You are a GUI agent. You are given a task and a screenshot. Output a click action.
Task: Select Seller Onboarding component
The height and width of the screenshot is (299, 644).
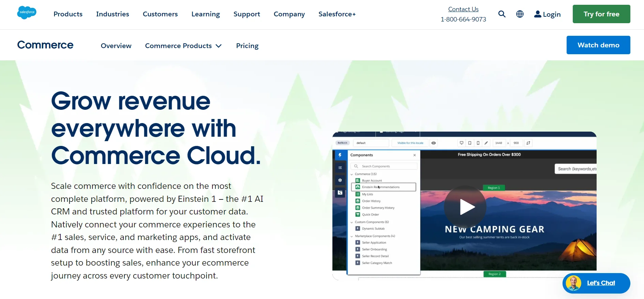point(374,250)
